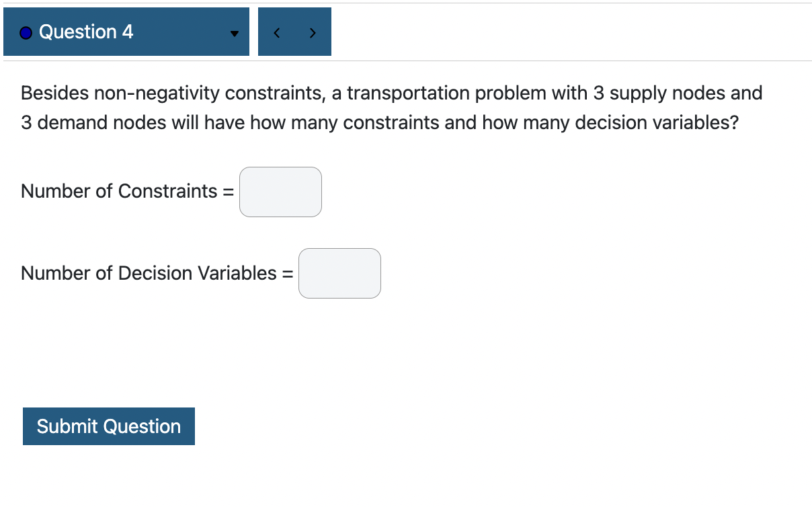Place cursor in the empty constraints field
This screenshot has width=812, height=507.
click(280, 192)
